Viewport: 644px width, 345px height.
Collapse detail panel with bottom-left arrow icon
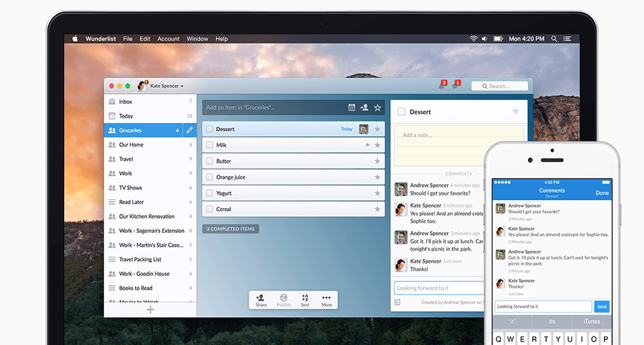pos(397,302)
